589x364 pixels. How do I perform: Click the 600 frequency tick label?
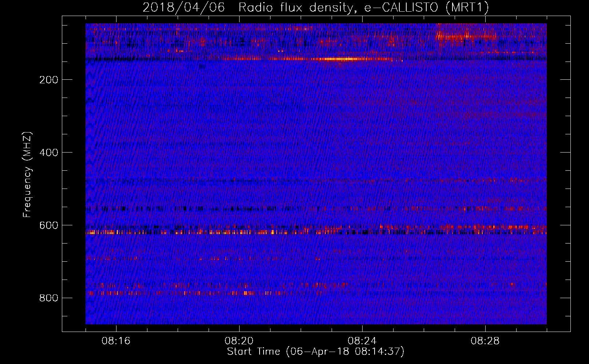tap(49, 225)
